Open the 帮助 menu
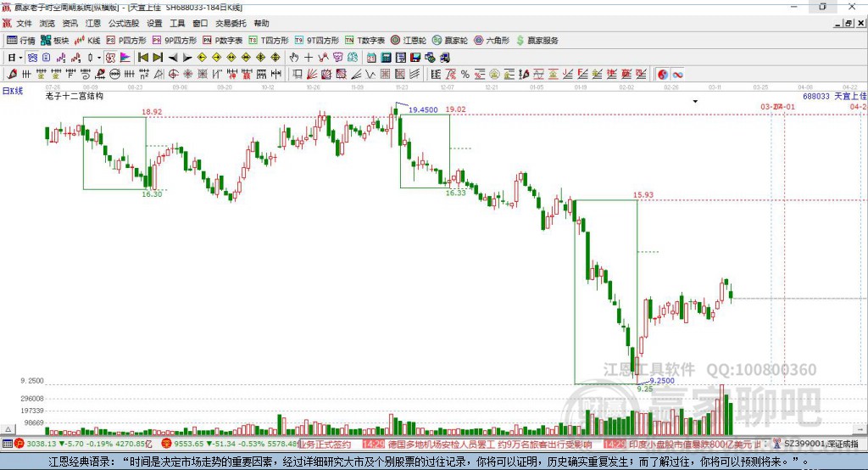868x470 pixels. click(x=261, y=23)
